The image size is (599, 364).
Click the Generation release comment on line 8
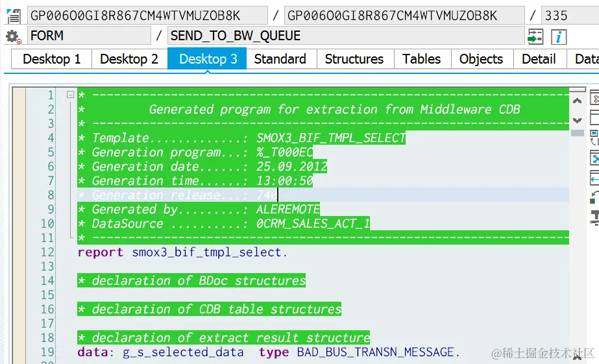(x=177, y=195)
